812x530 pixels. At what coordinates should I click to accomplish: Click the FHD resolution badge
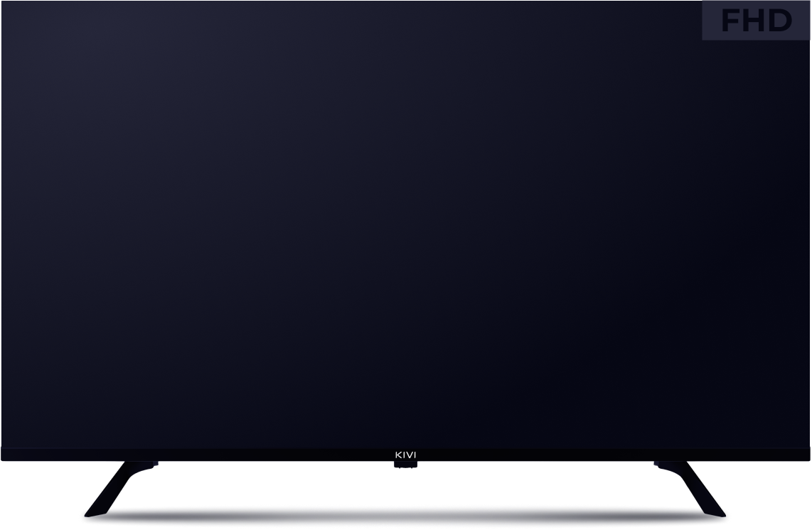pyautogui.click(x=756, y=21)
